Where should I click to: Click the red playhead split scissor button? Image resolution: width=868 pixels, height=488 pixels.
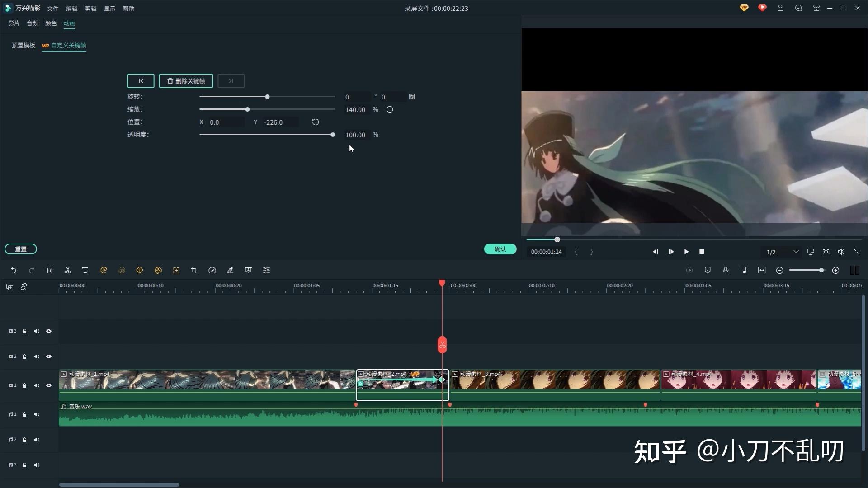click(x=442, y=345)
